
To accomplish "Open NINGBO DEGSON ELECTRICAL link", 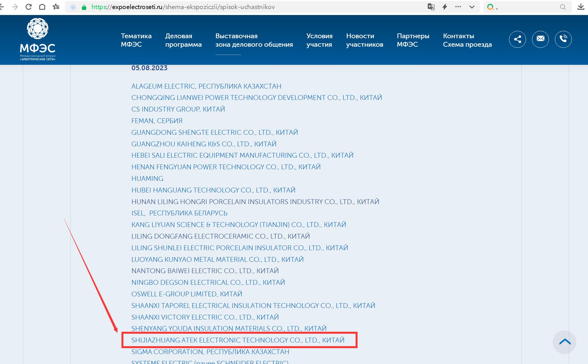I will click(208, 282).
